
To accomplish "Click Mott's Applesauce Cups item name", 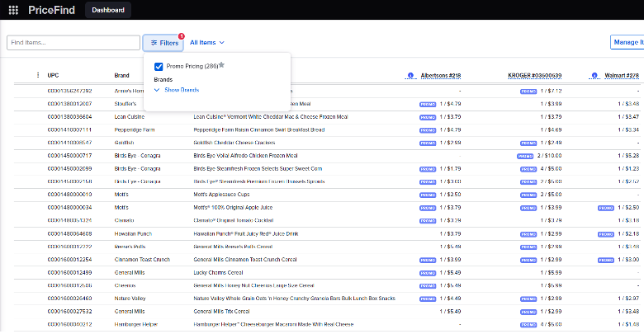I will point(221,195).
